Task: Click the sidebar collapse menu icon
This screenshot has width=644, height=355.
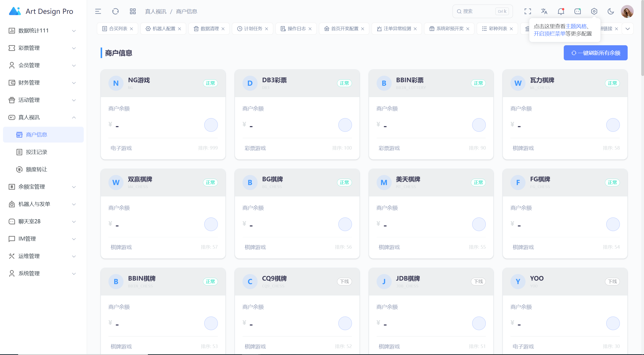Action: point(98,11)
